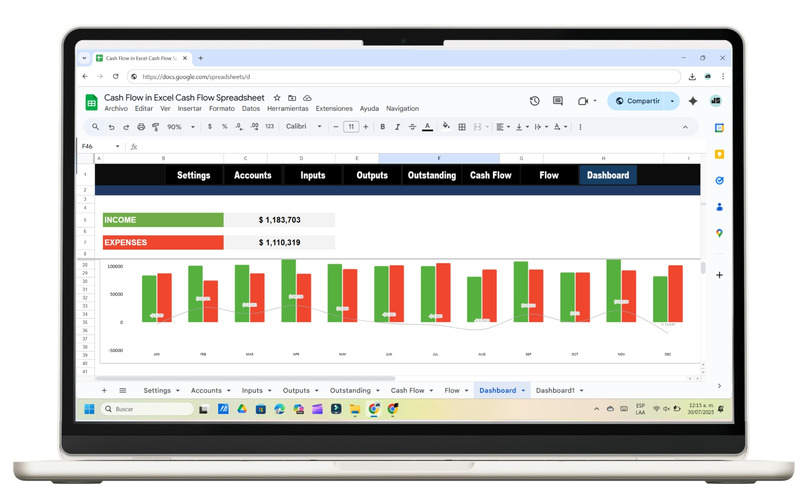Open the Gemini sparkle icon

coord(693,101)
